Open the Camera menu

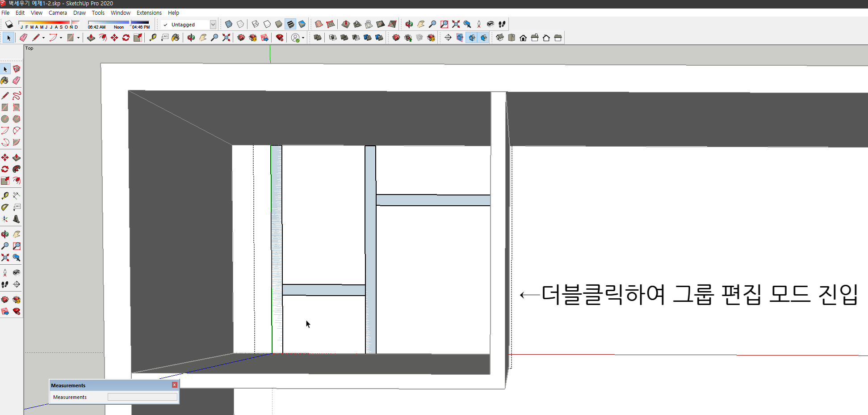click(58, 13)
